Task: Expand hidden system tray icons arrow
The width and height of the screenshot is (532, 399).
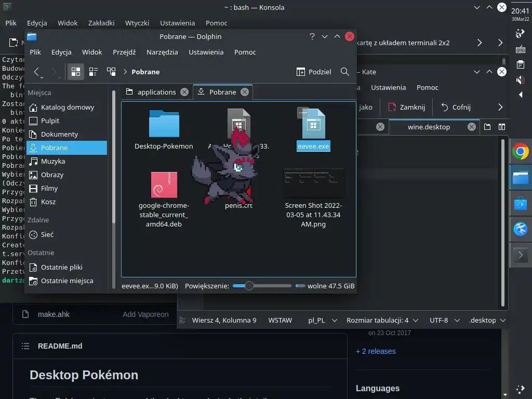Action: coord(521,95)
